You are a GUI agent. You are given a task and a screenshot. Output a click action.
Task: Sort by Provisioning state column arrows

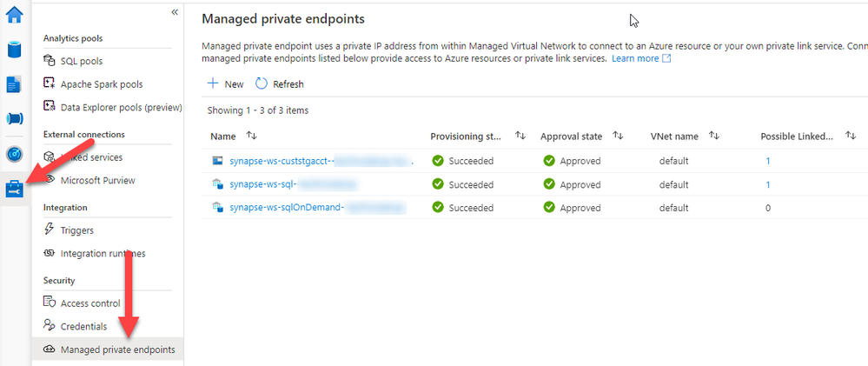(520, 136)
